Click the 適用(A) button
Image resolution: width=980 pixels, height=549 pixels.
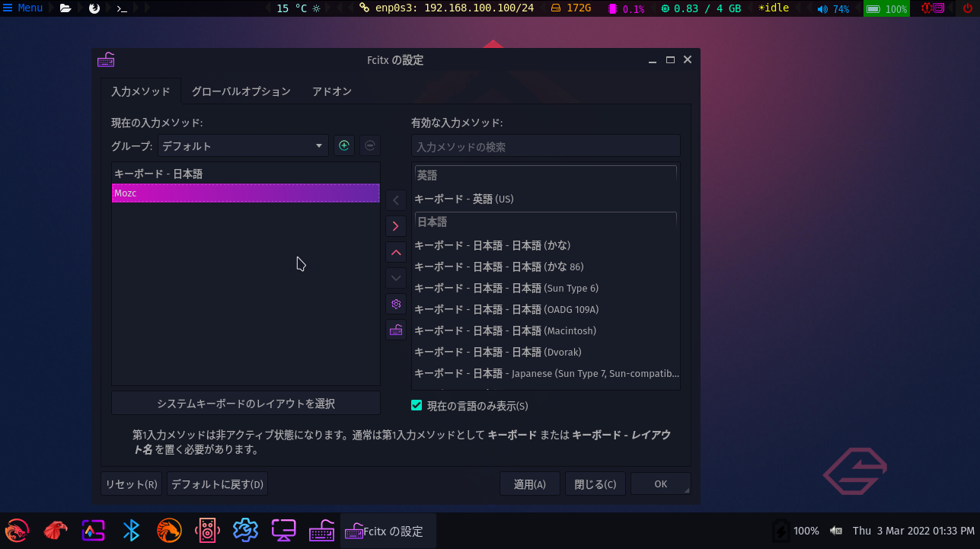coord(530,484)
